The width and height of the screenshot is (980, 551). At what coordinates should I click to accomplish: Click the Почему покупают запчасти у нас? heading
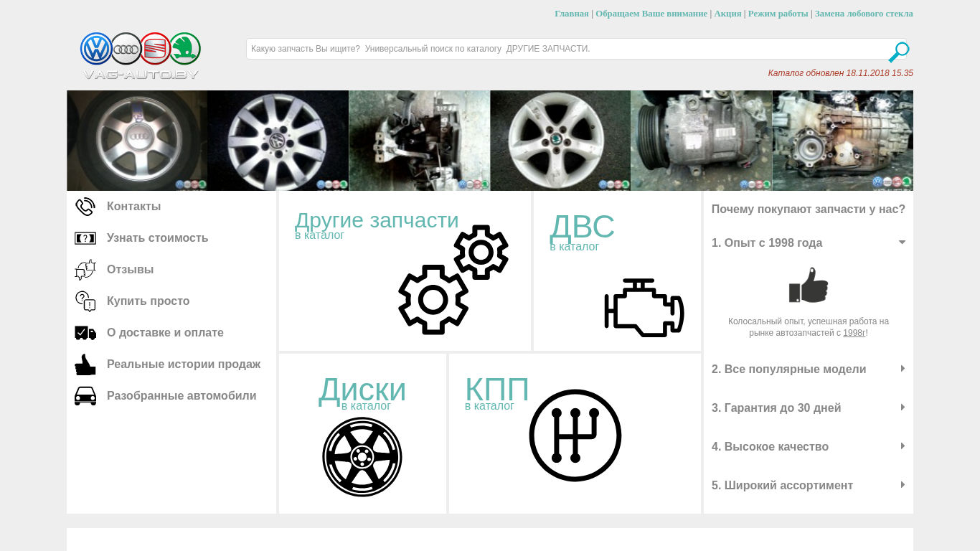(809, 209)
